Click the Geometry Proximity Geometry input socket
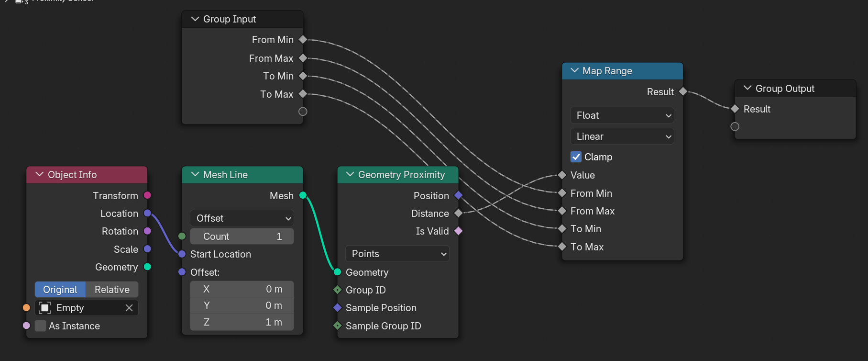868x361 pixels. (x=337, y=272)
